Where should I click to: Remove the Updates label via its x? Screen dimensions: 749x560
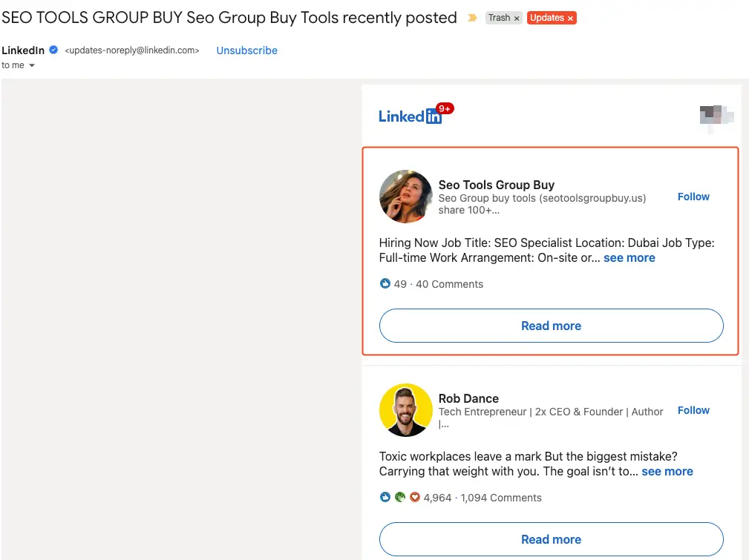[570, 19]
